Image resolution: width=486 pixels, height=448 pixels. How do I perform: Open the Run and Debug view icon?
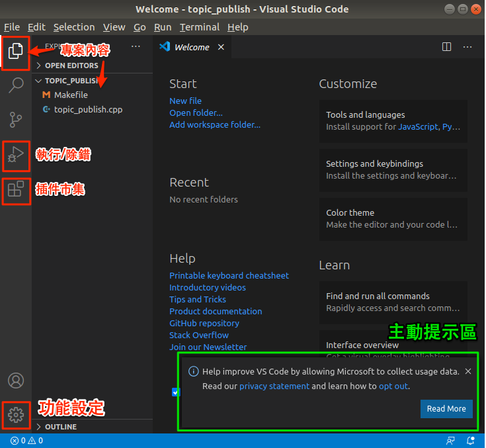[x=15, y=155]
